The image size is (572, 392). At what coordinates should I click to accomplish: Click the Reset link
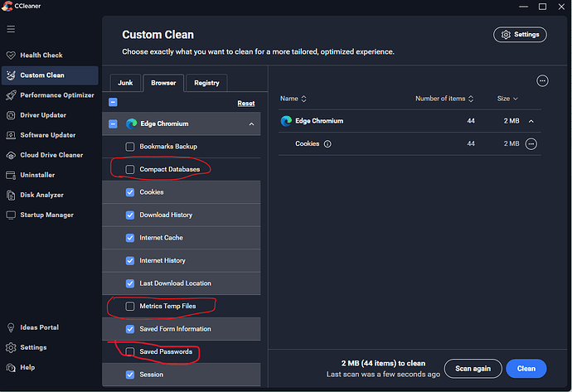point(245,104)
